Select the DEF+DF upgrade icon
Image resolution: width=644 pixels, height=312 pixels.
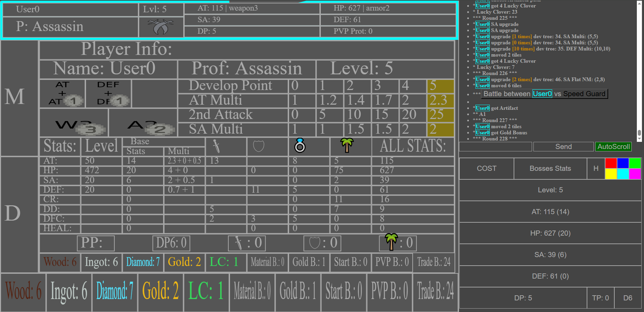click(109, 93)
